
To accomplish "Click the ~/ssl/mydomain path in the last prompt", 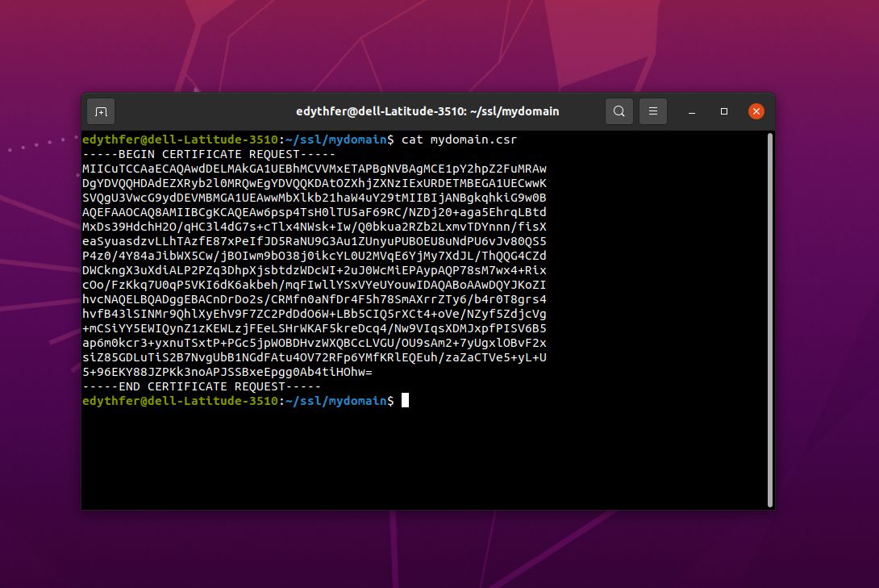I will click(335, 401).
